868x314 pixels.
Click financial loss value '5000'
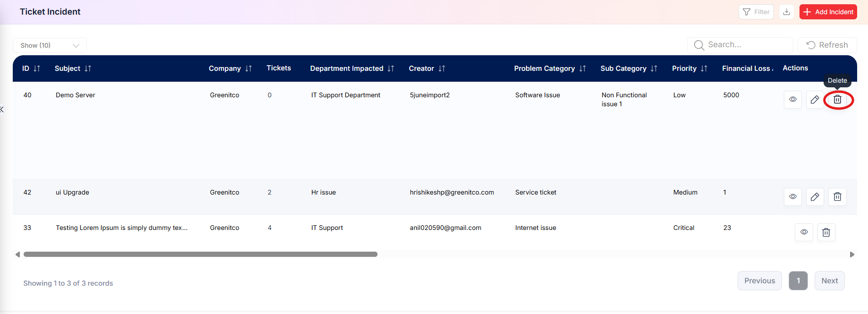(731, 95)
